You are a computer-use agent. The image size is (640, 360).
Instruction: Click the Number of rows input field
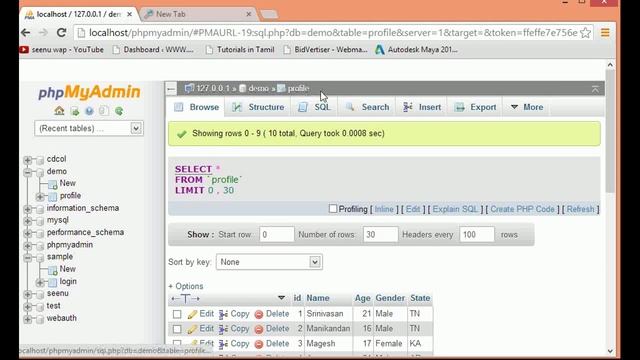(x=380, y=234)
